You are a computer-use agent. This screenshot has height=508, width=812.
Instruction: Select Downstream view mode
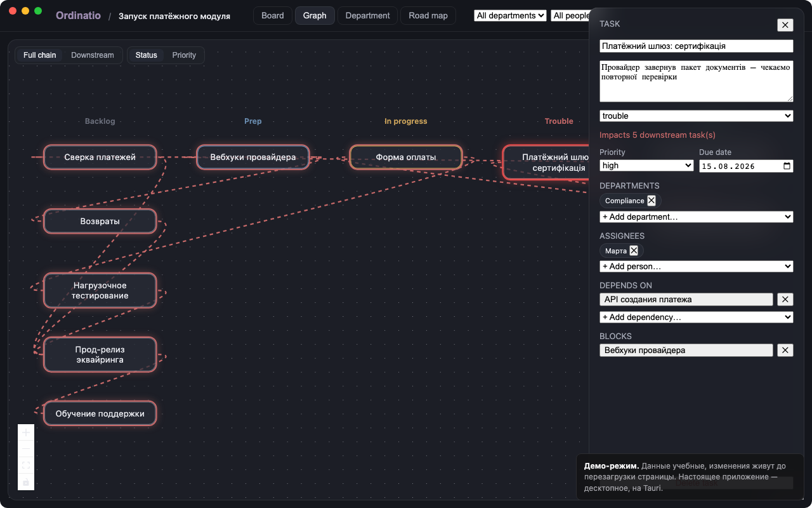93,55
